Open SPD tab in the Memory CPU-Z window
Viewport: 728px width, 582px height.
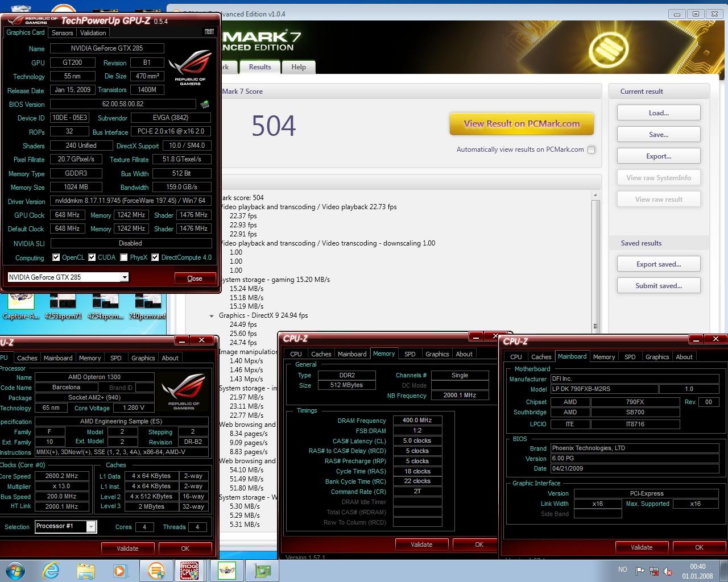coord(410,354)
